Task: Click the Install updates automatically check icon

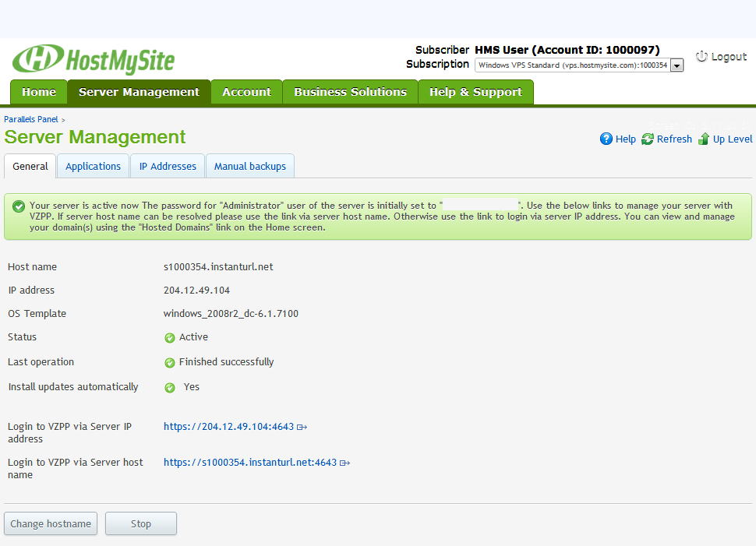Action: click(170, 387)
